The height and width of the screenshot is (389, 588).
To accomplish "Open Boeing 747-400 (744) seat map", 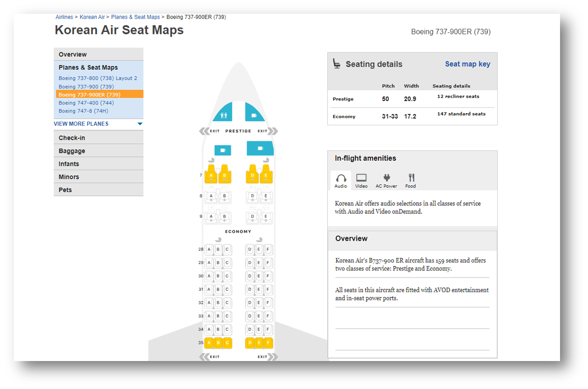I will tap(86, 103).
